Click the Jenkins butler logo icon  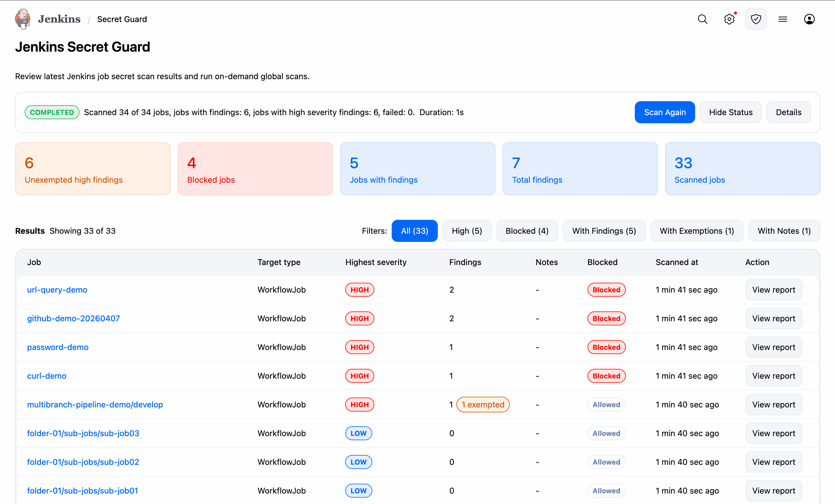click(x=22, y=19)
